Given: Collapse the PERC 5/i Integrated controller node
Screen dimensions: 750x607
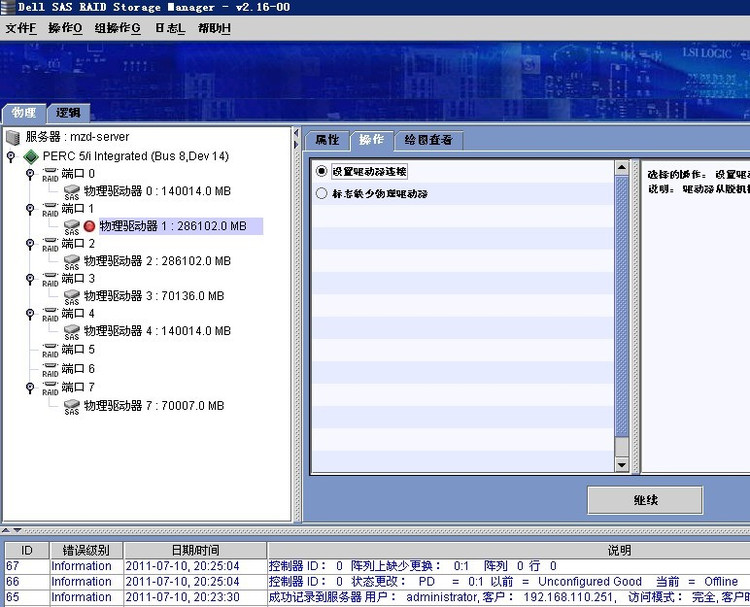Looking at the screenshot, I should click(11, 156).
